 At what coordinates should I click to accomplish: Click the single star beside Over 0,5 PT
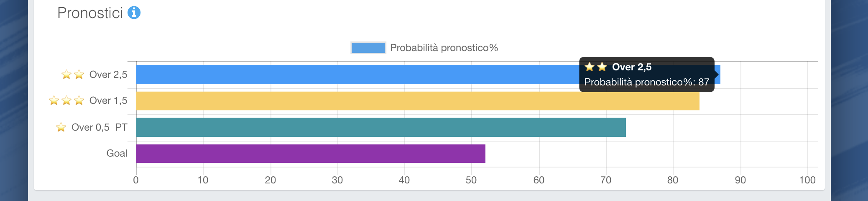coord(61,127)
